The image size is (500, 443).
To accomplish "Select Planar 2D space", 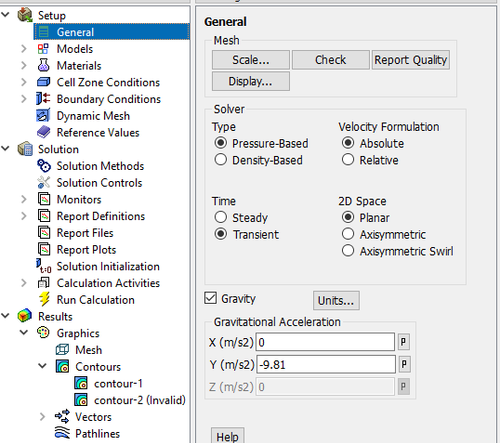I will pos(348,217).
